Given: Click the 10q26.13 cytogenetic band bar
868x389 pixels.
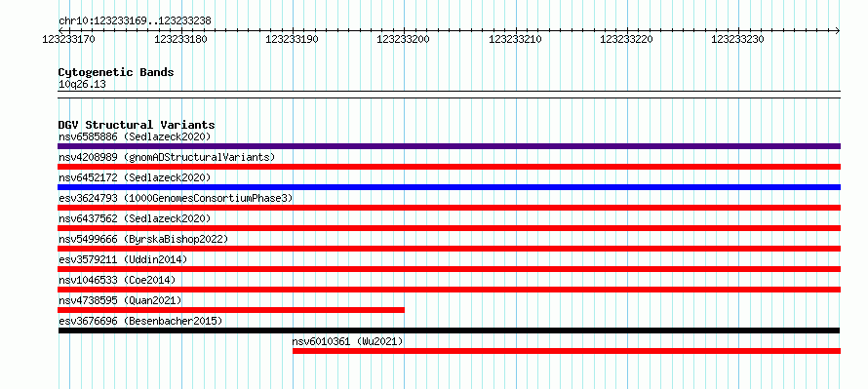Looking at the screenshot, I should 449,95.
